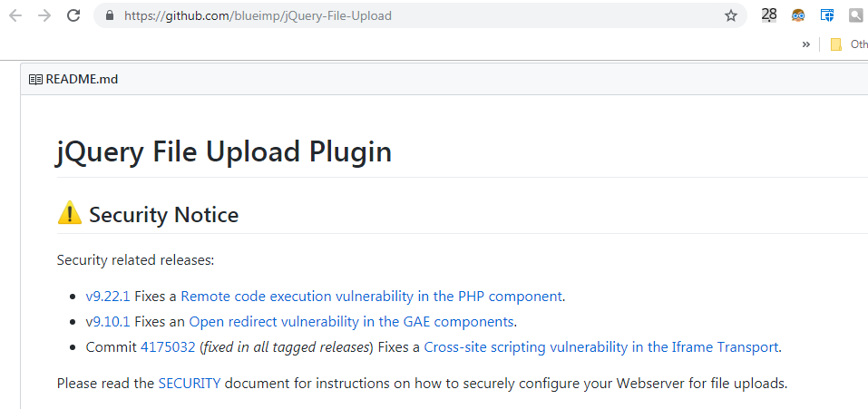868x409 pixels.
Task: Click the warning sign emoji
Action: pos(69,213)
